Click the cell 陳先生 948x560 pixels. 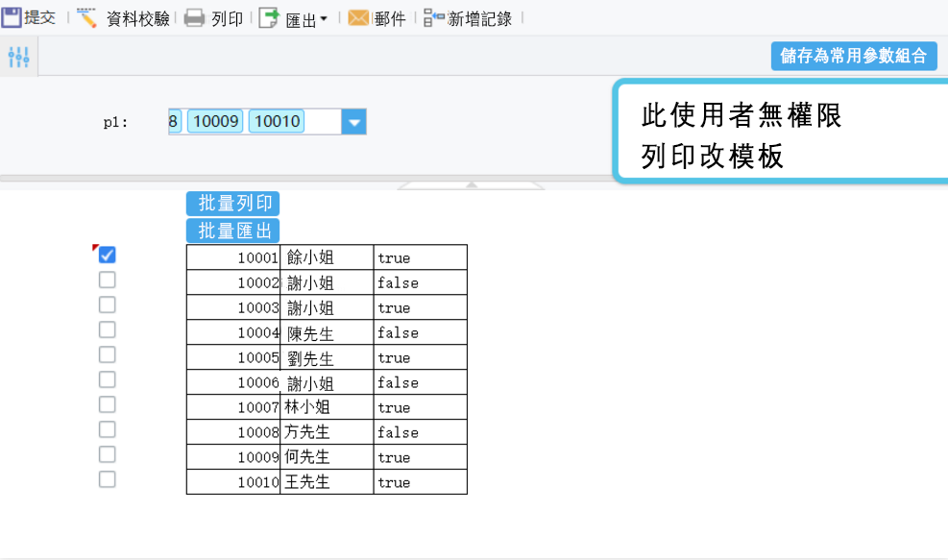(328, 332)
